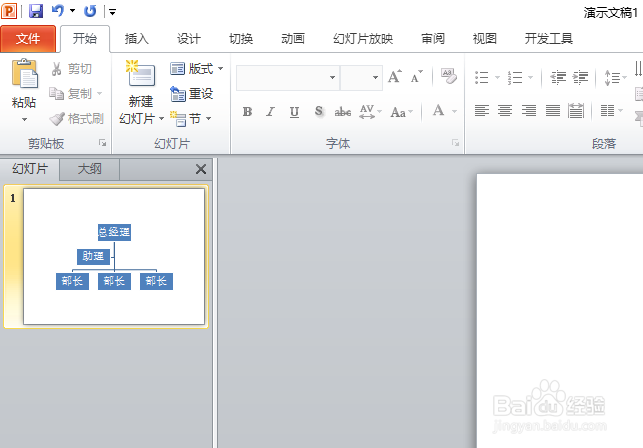Click the distributed alignment icon
This screenshot has width=643, height=448.
[x=576, y=110]
